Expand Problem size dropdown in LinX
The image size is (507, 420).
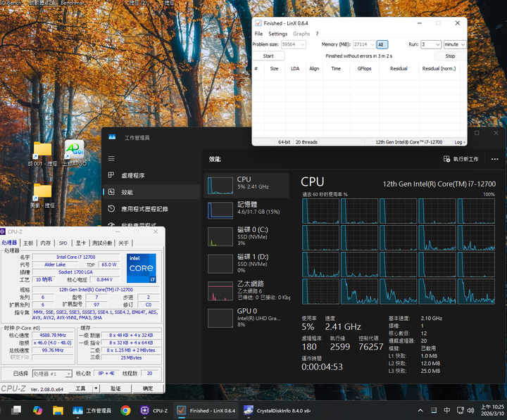pos(303,44)
